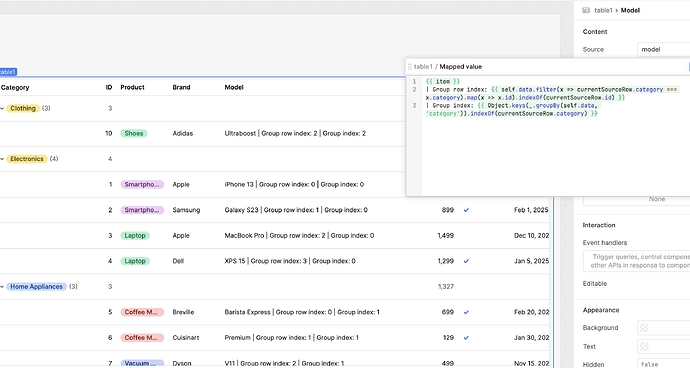
Task: Click the Home Appliances category tag
Action: point(37,287)
